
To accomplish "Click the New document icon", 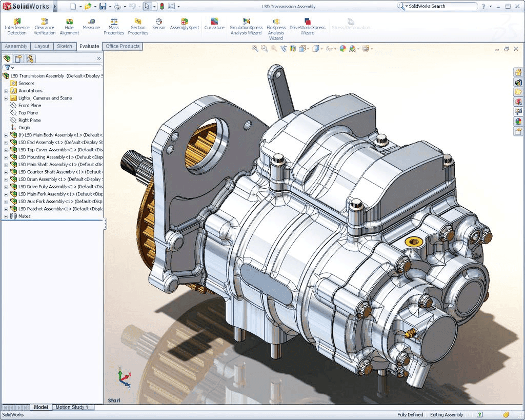I will [73, 6].
